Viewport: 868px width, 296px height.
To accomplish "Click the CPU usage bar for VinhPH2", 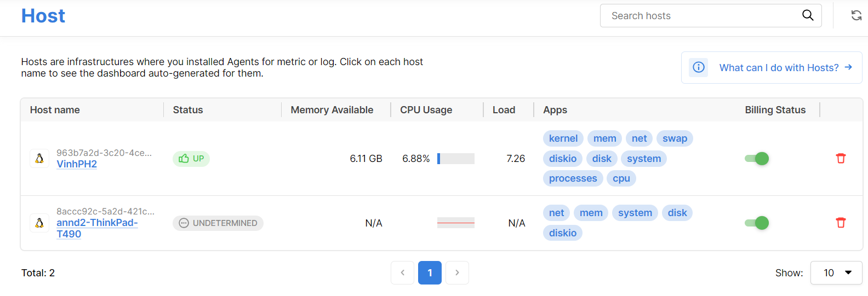I will pos(456,159).
